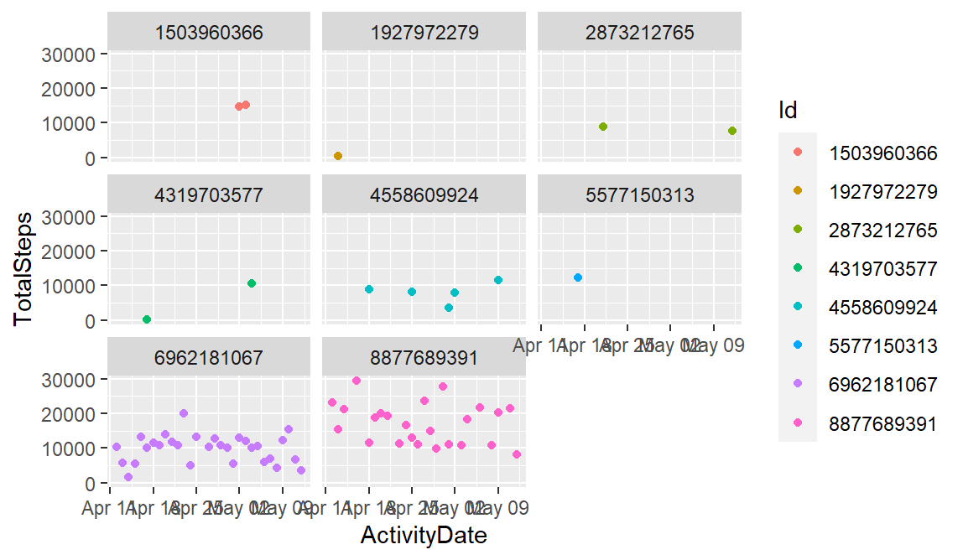Click the pink 8877689391 legend dot
Screen dimensions: 963x560
point(797,423)
